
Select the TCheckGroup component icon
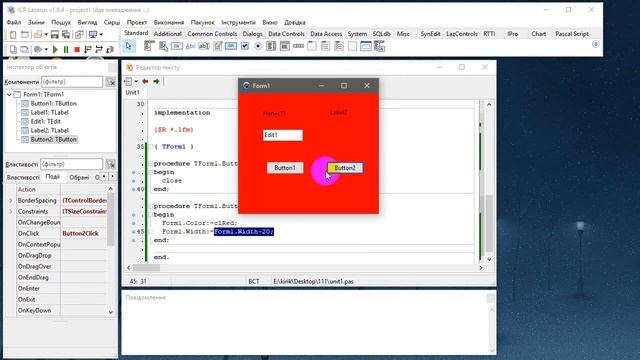point(339,47)
